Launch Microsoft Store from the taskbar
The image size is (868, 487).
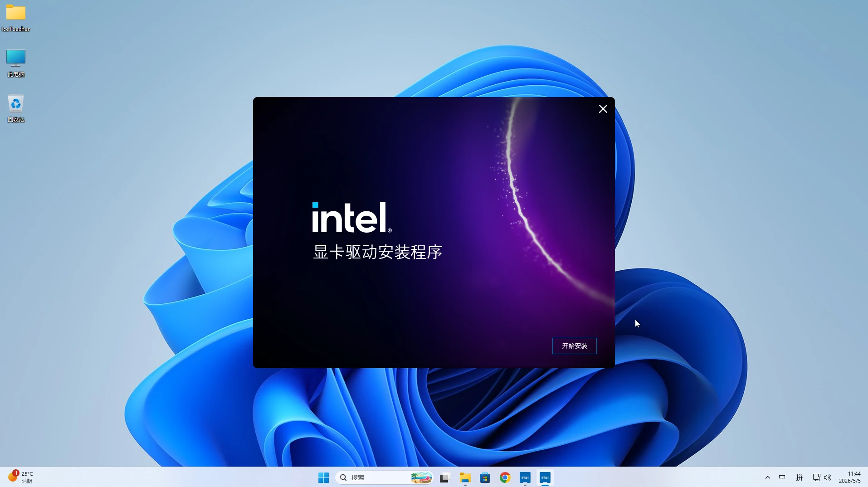485,477
